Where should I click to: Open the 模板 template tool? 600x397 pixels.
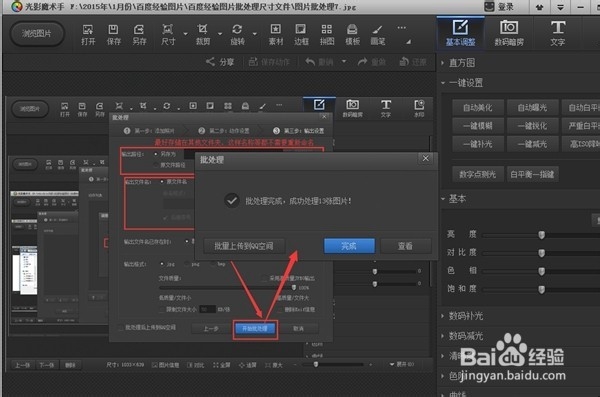[x=352, y=34]
